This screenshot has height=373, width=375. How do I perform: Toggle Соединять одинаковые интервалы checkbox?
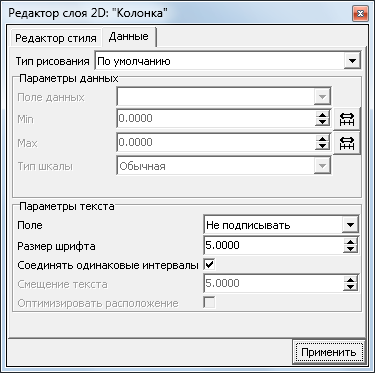[x=210, y=265]
